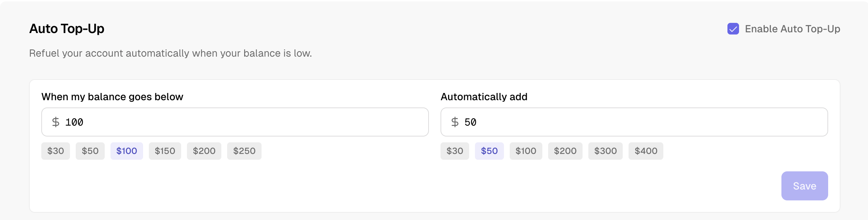Set balance threshold to $50
Image resolution: width=868 pixels, height=220 pixels.
[x=90, y=151]
